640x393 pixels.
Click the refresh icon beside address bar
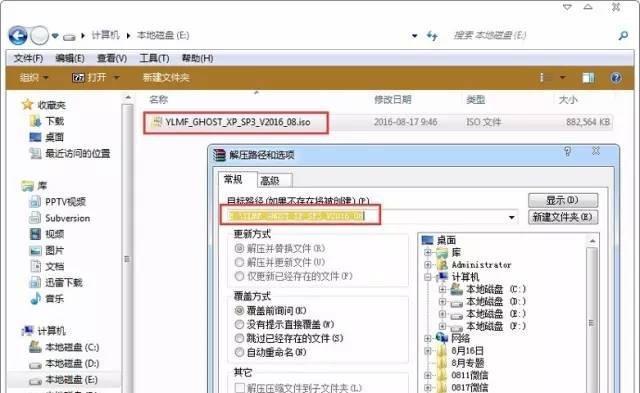(432, 36)
